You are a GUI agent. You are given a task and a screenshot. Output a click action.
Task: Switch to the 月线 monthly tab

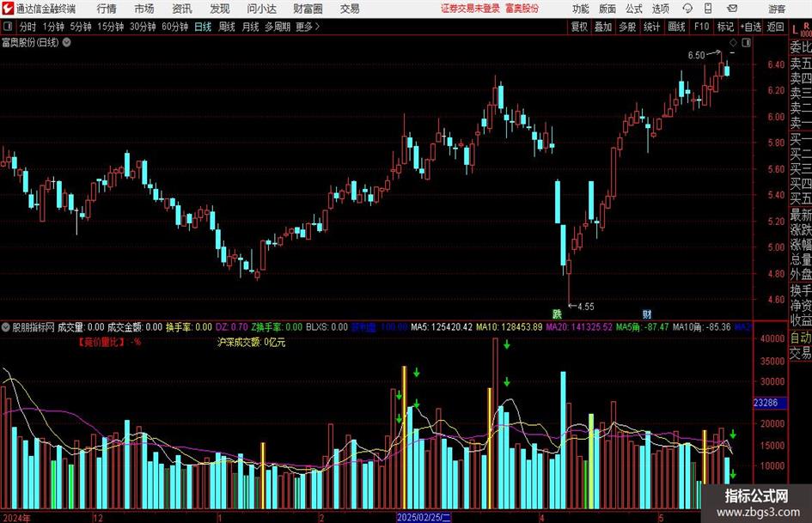(x=251, y=27)
